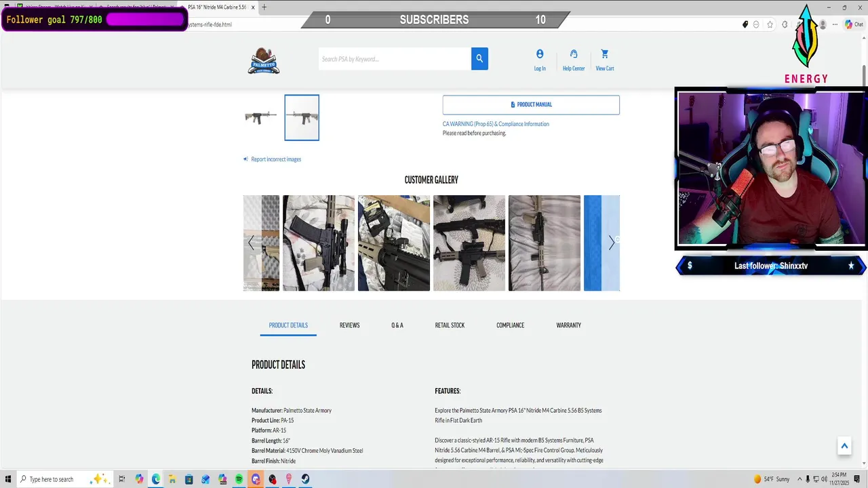868x488 pixels.
Task: Select the first rifle product thumbnail
Action: point(261,117)
